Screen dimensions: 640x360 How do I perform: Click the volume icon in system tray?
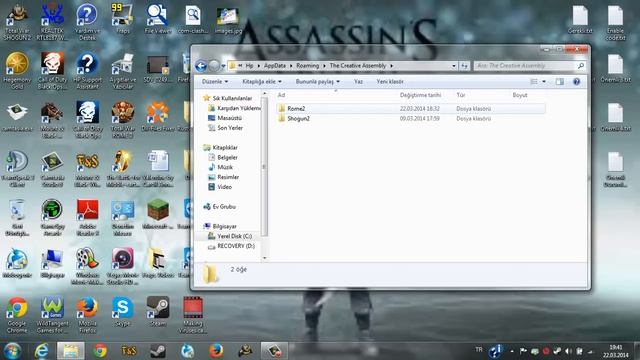[568, 351]
